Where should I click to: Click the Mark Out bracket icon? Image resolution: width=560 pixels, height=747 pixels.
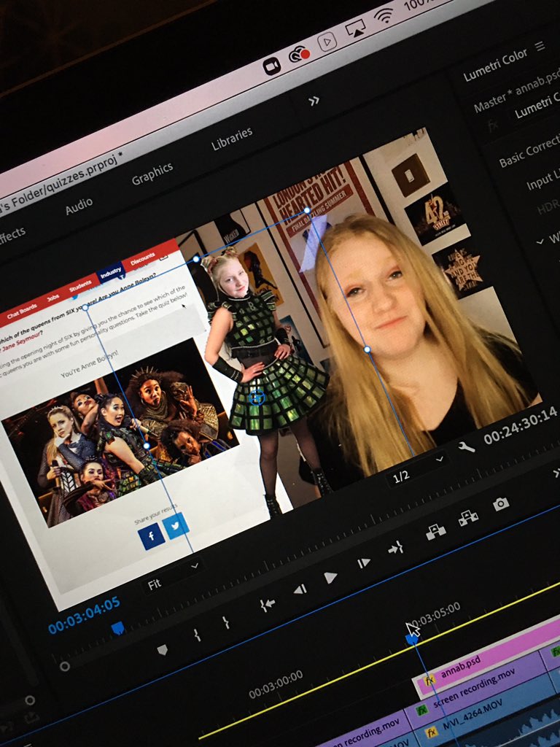[x=226, y=622]
